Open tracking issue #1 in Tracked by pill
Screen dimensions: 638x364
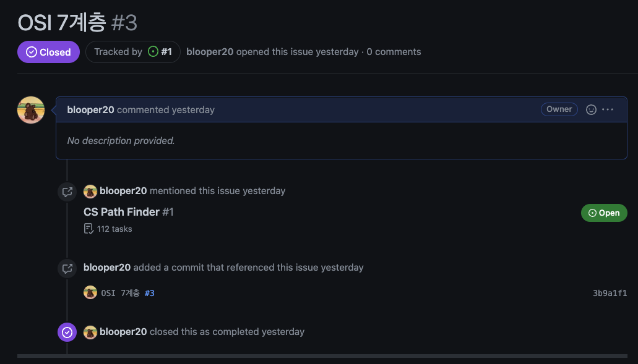coord(166,51)
